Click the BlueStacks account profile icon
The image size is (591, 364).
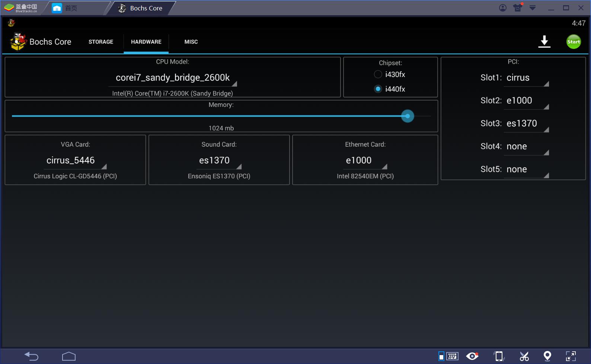pos(502,8)
